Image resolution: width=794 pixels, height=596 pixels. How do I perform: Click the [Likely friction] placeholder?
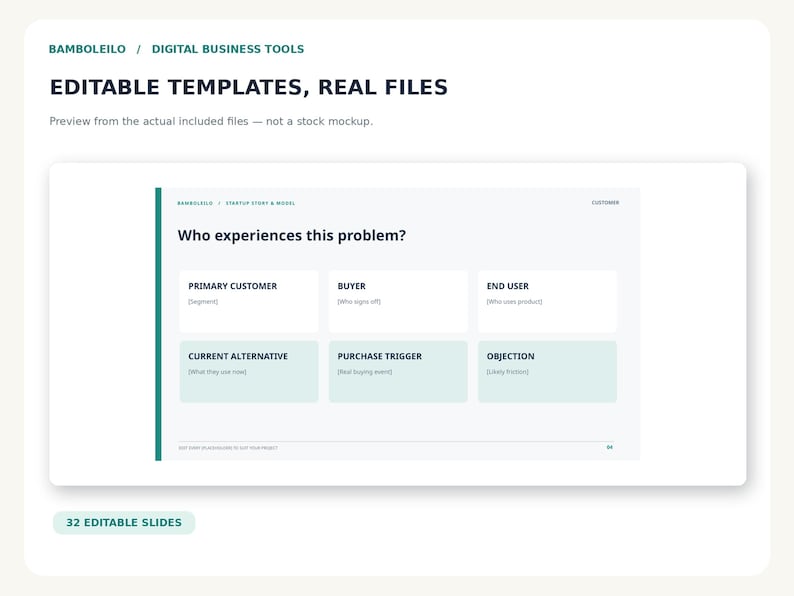pyautogui.click(x=507, y=372)
